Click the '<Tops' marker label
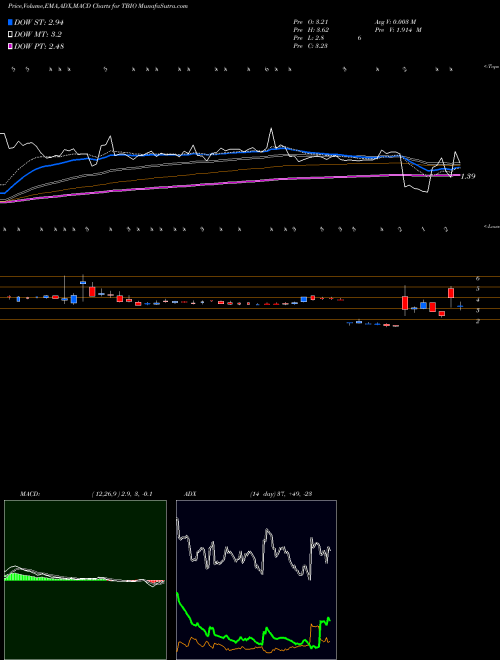The height and width of the screenshot is (660, 500). point(491,67)
